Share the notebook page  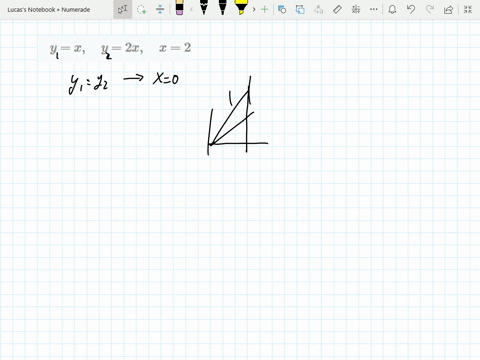point(448,9)
